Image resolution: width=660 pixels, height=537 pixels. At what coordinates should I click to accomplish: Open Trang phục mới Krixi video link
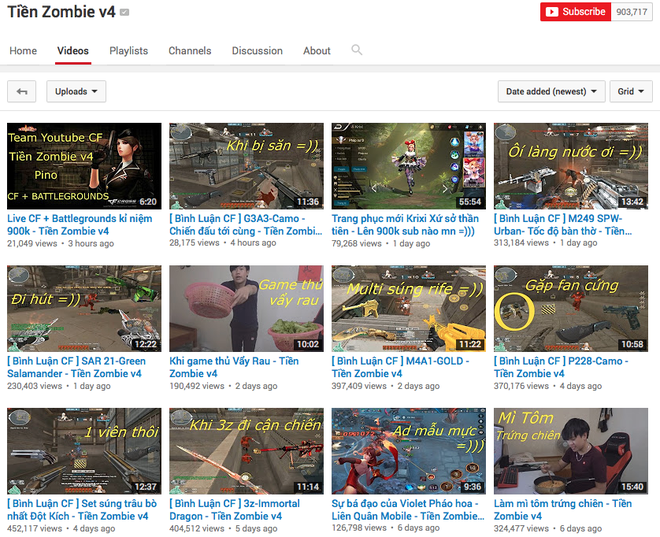[x=405, y=225]
